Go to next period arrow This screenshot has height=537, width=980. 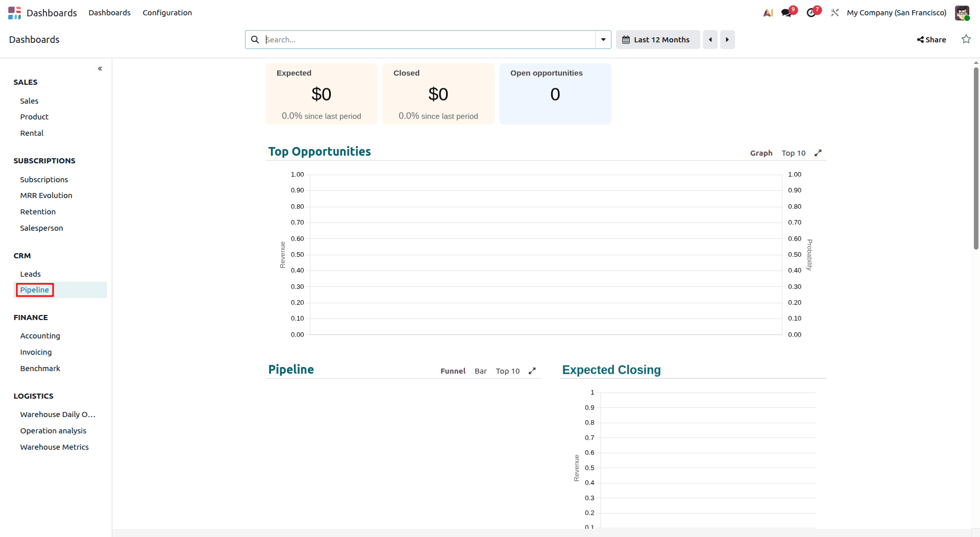pyautogui.click(x=727, y=39)
